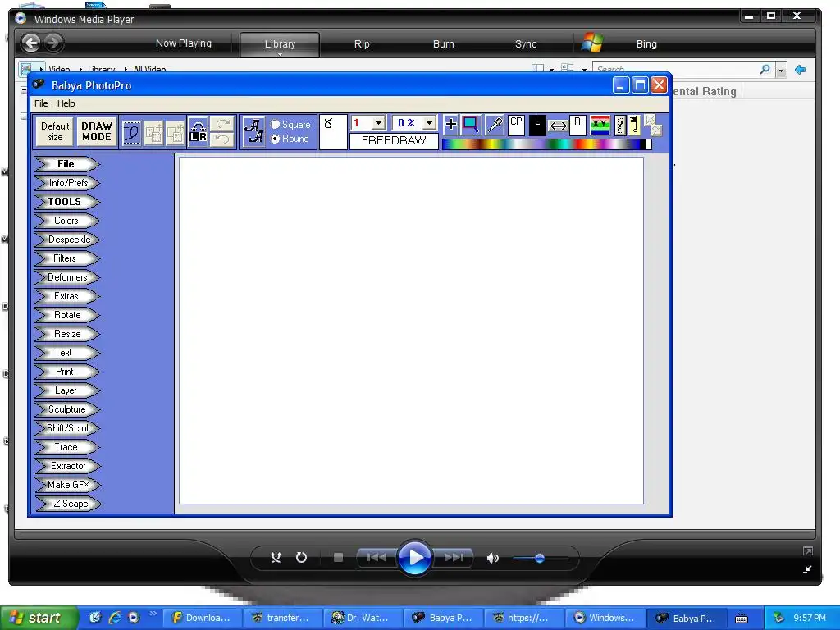
Task: Open the Shift/Scroll sidebar item
Action: [x=66, y=428]
